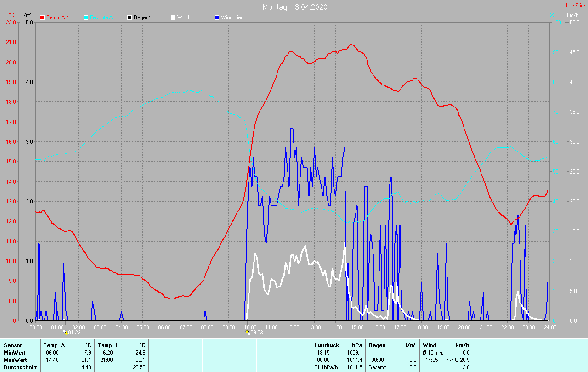This screenshot has width=588, height=372.
Task: Click the sun marker icon at 09:53
Action: click(248, 332)
